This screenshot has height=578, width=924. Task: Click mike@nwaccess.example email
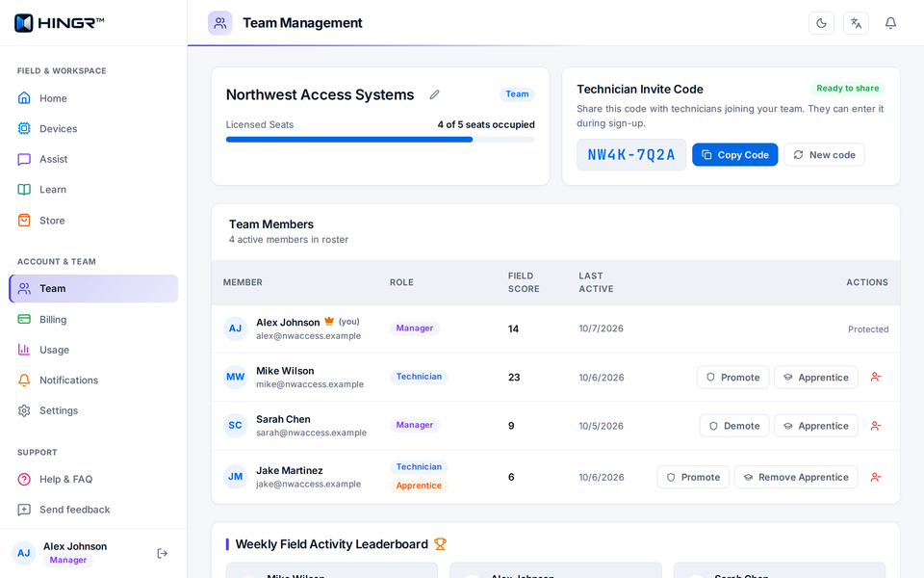pyautogui.click(x=310, y=384)
